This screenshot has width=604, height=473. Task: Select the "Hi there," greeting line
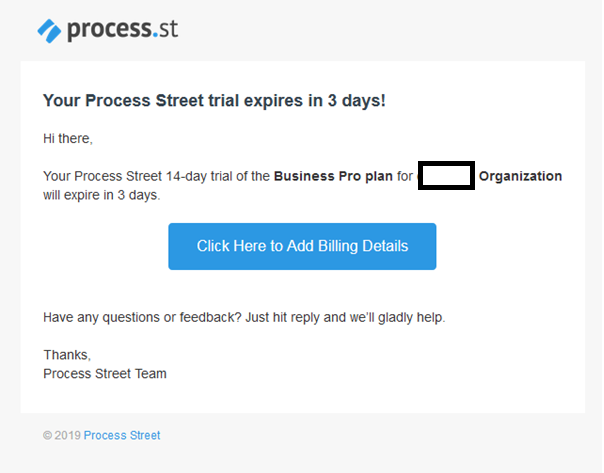click(68, 138)
